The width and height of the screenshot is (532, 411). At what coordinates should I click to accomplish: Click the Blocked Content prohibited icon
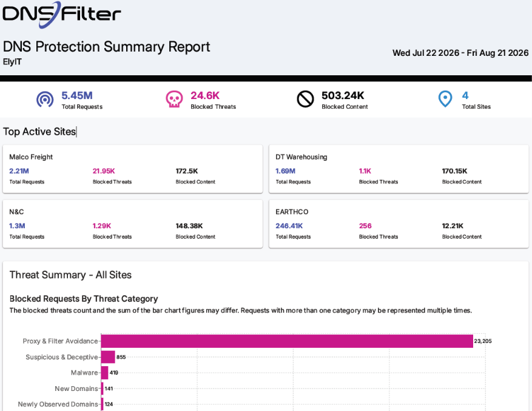pos(305,99)
